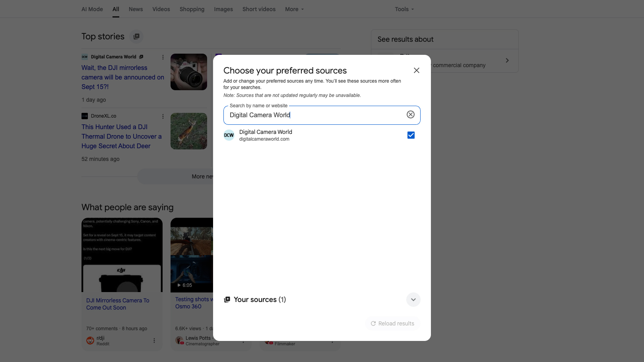Viewport: 644px width, 362px height.
Task: Clear the source search field text
Action: coord(411,115)
